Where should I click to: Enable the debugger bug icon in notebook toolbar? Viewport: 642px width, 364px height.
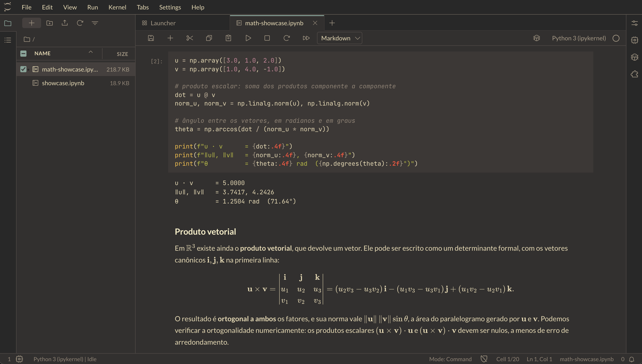[536, 38]
